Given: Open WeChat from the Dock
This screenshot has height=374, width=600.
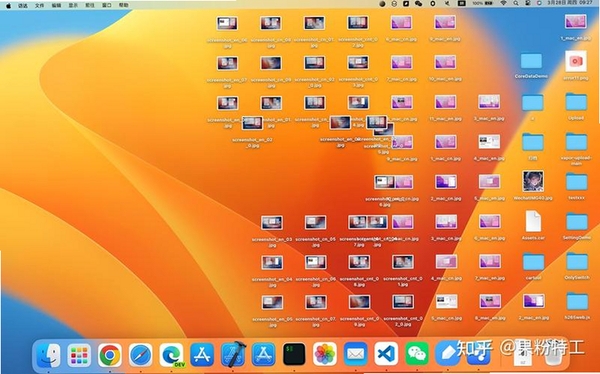Looking at the screenshot, I should point(417,354).
